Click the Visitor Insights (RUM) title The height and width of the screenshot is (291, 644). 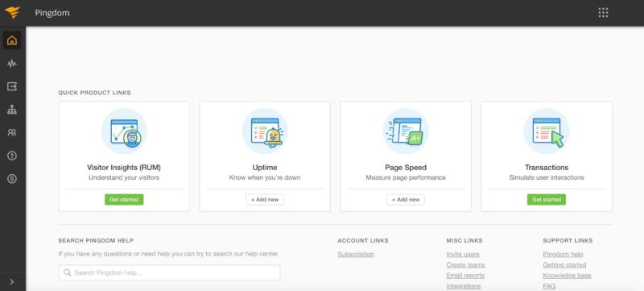pyautogui.click(x=124, y=168)
